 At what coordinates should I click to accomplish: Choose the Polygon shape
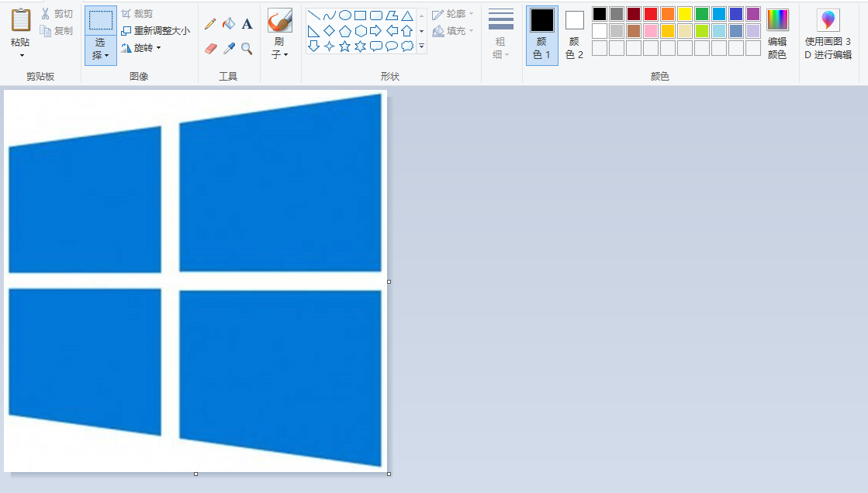pos(392,16)
